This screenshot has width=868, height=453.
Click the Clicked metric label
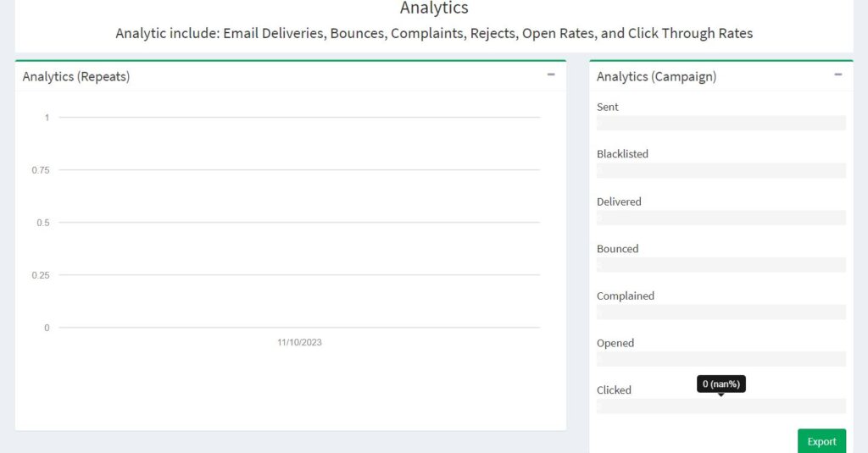click(614, 390)
